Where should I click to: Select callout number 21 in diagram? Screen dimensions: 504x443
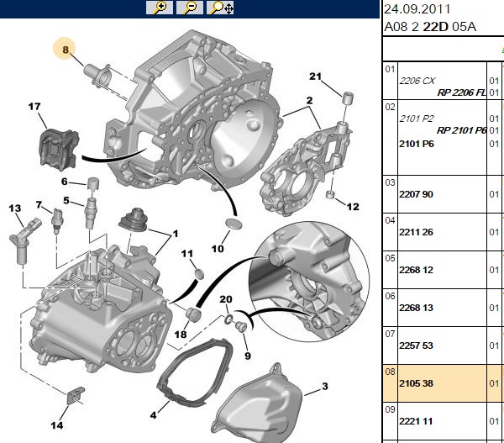(315, 76)
